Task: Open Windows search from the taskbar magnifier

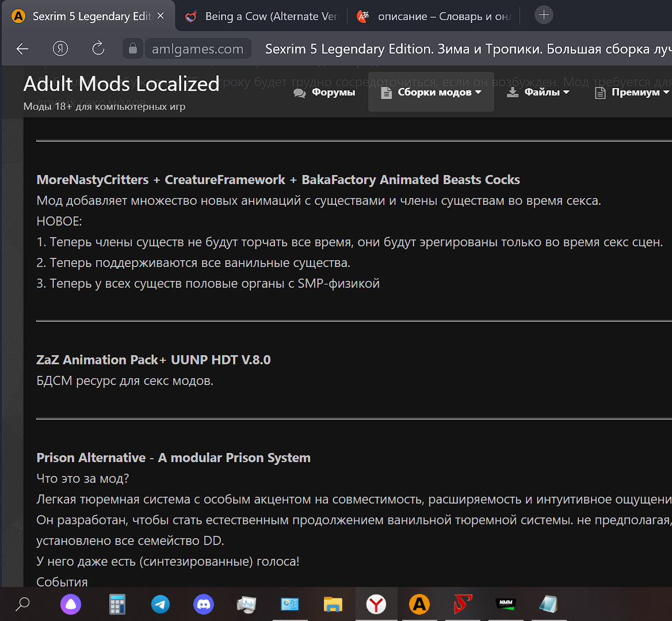Action: pos(22,604)
